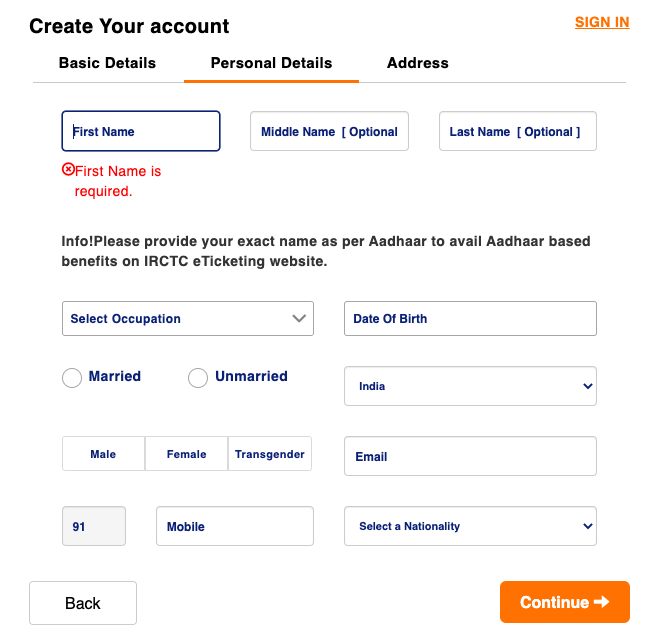Click the Date Of Birth field
Screen dimensions: 658x637
470,318
